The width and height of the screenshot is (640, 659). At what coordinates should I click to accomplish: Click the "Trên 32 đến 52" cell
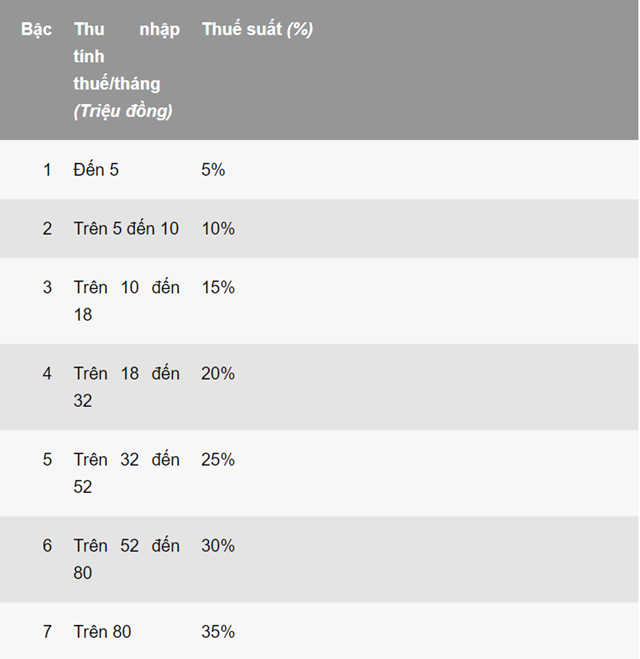point(126,473)
